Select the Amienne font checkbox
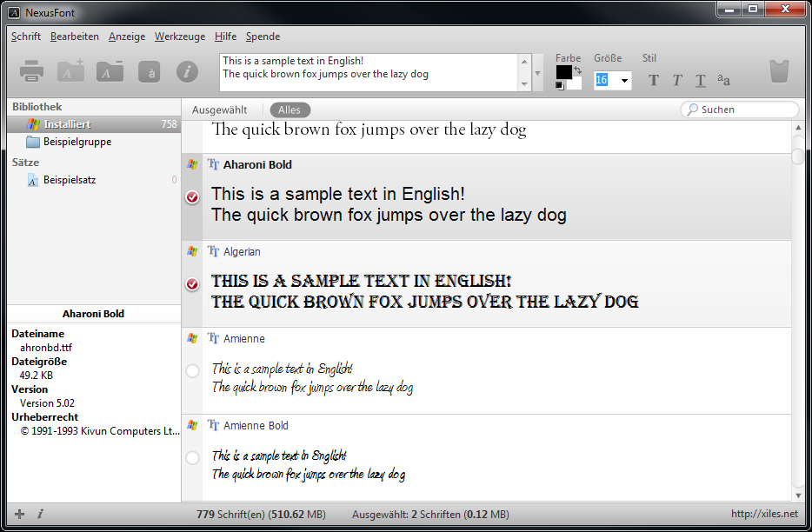Viewport: 812px width, 532px height. pyautogui.click(x=192, y=371)
